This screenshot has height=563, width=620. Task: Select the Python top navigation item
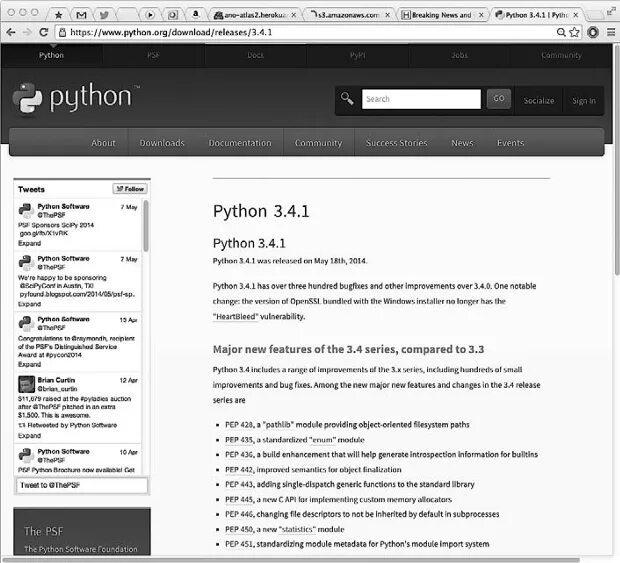point(51,55)
